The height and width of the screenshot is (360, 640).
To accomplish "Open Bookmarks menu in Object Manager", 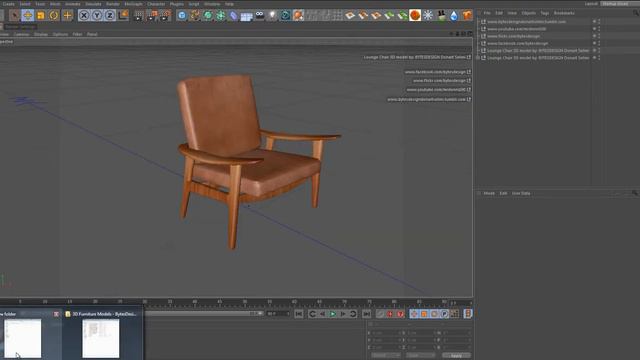I will coord(564,13).
